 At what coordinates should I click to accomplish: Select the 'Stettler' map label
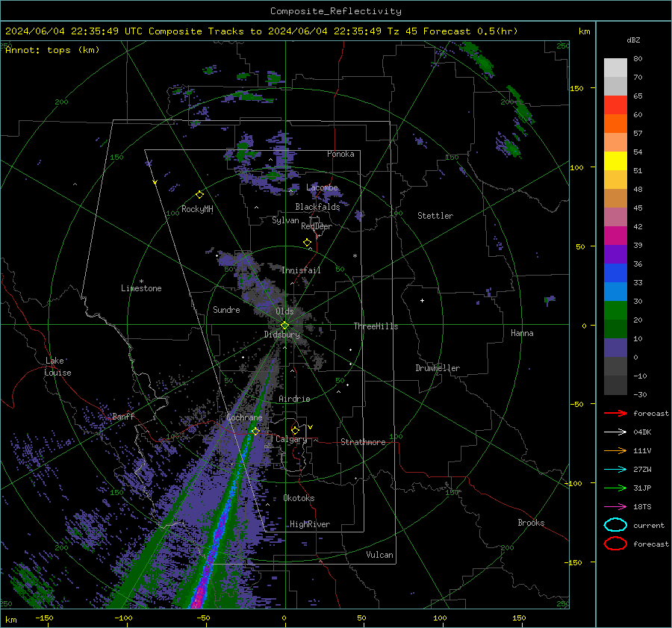(435, 216)
